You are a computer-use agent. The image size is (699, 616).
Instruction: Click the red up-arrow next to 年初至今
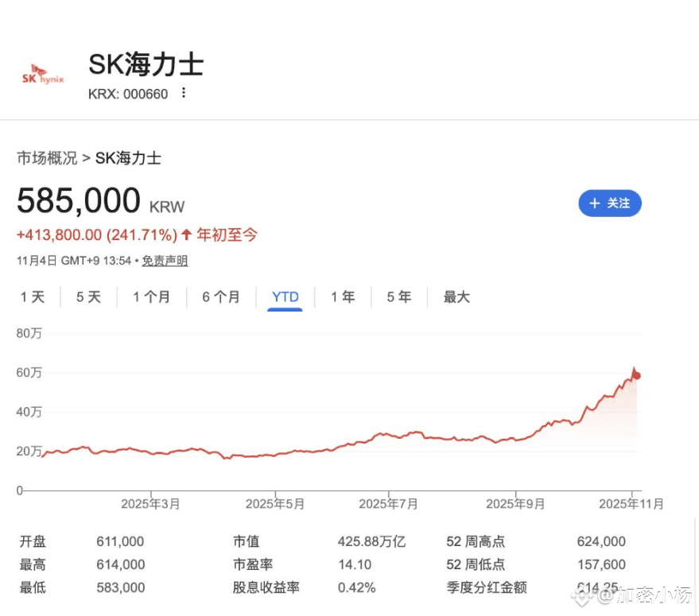click(x=187, y=234)
